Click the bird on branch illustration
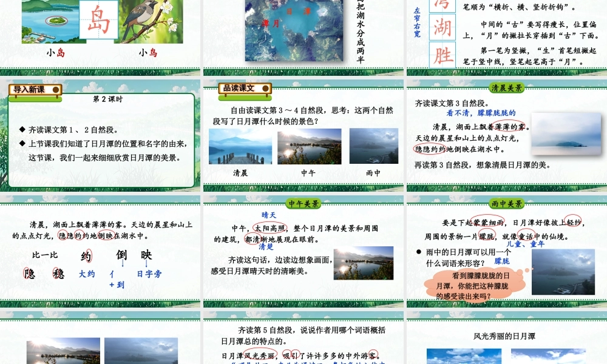The width and height of the screenshot is (607, 364). (151, 21)
